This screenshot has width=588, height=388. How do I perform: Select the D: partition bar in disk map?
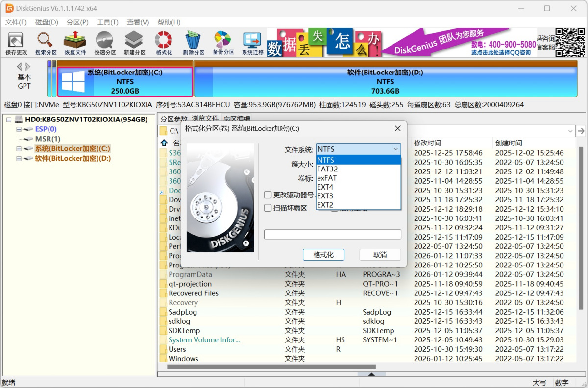(x=385, y=82)
